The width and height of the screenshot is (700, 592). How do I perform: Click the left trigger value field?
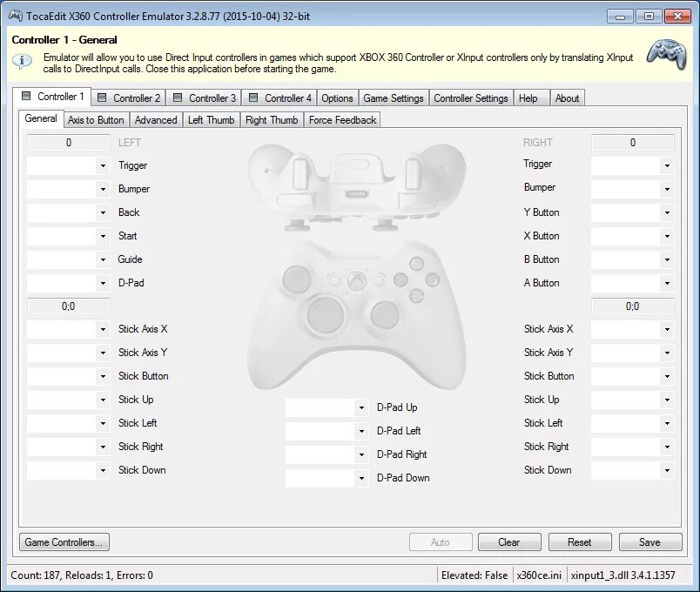coord(68,143)
